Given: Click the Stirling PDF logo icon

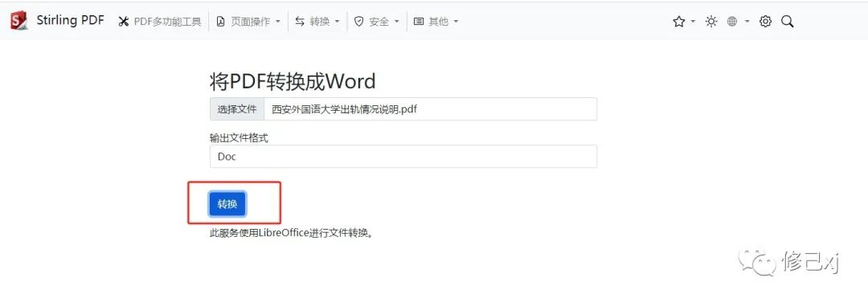Looking at the screenshot, I should tap(18, 21).
